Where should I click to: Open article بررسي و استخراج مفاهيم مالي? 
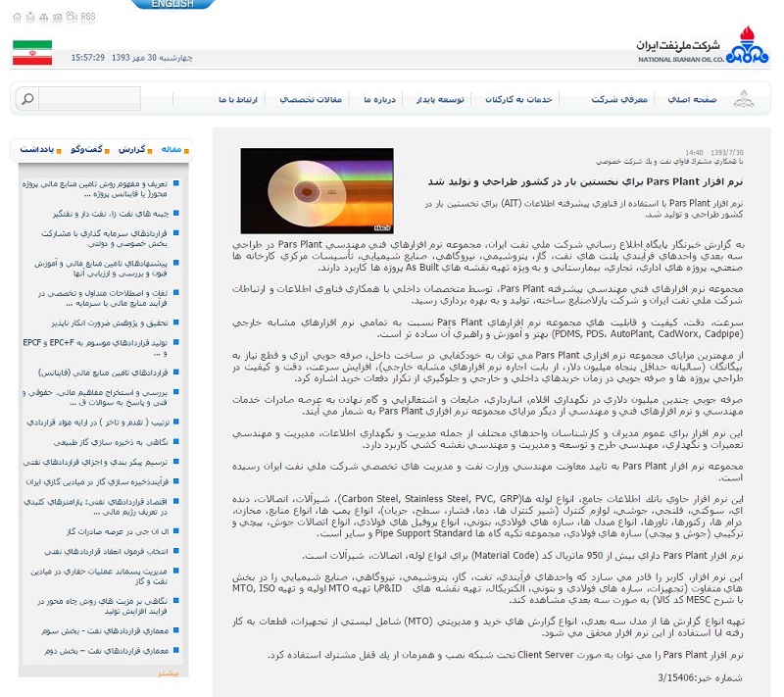[95, 397]
